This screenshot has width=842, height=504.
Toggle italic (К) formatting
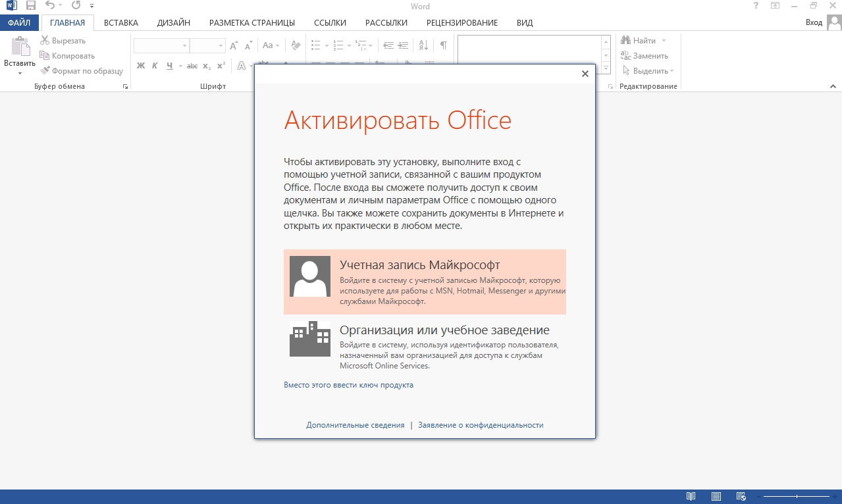(x=155, y=66)
